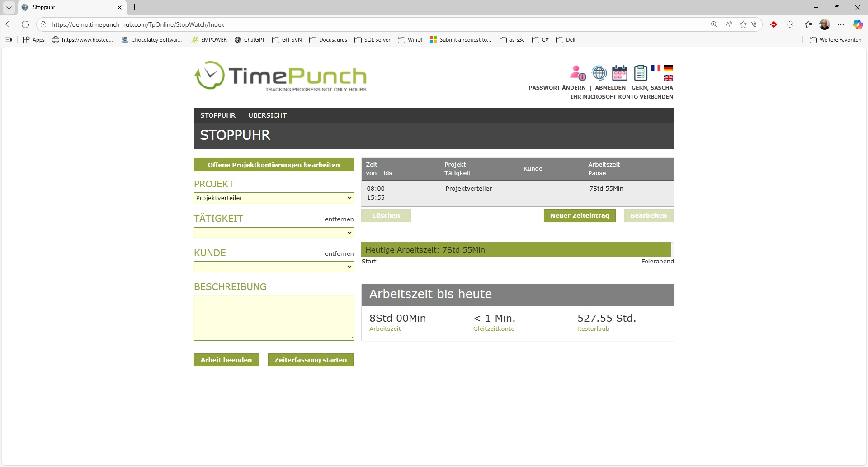
Task: Select the German flag icon
Action: pyautogui.click(x=669, y=68)
